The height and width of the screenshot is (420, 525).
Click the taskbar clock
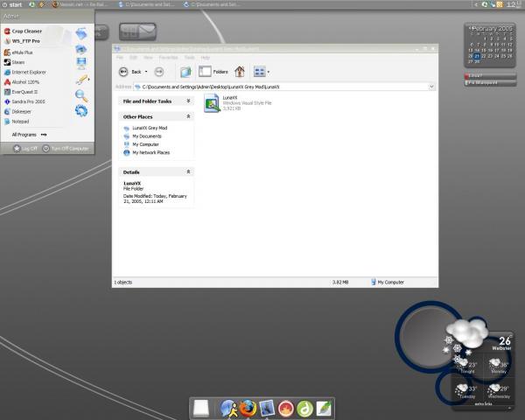click(x=514, y=4)
